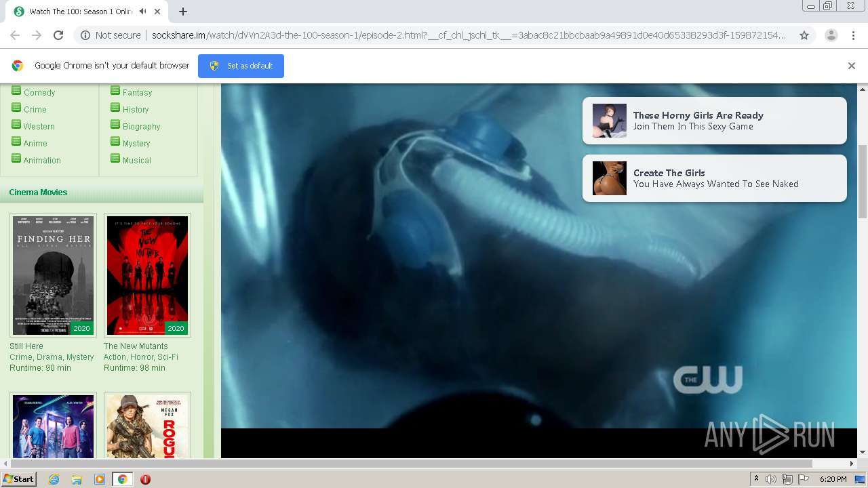Open the Action Center flag icon
Viewport: 868px width, 488px height.
pos(804,479)
